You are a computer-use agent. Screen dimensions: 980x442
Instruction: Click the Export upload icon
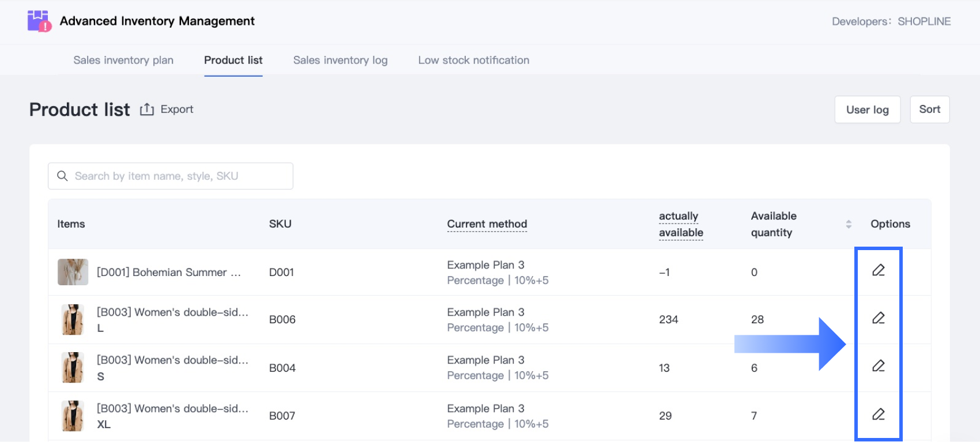click(147, 109)
